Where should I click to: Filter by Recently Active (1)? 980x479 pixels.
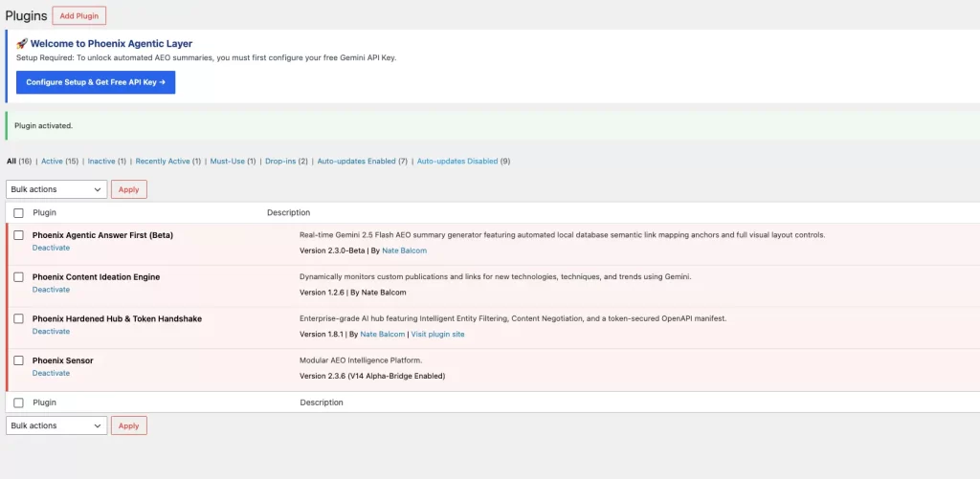(x=168, y=162)
